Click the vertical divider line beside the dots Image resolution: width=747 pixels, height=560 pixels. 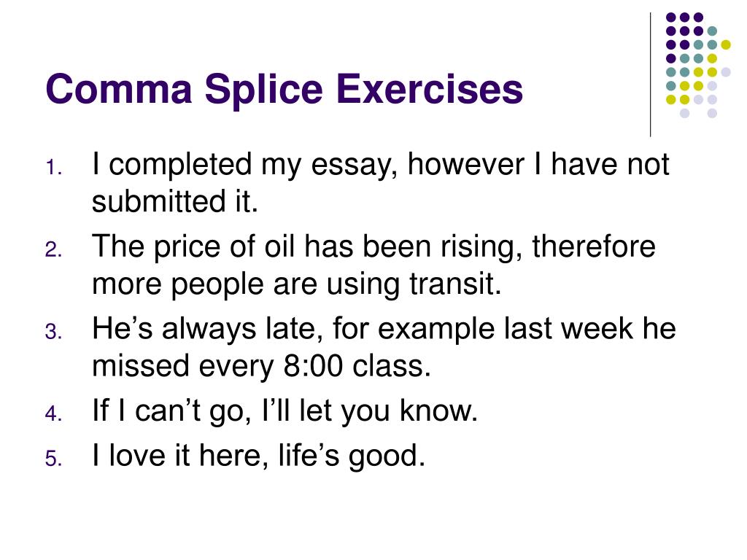tap(650, 75)
